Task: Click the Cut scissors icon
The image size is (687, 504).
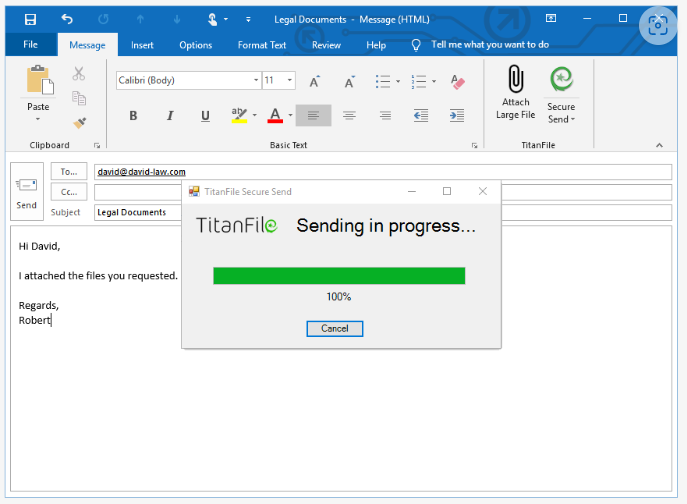Action: click(79, 73)
